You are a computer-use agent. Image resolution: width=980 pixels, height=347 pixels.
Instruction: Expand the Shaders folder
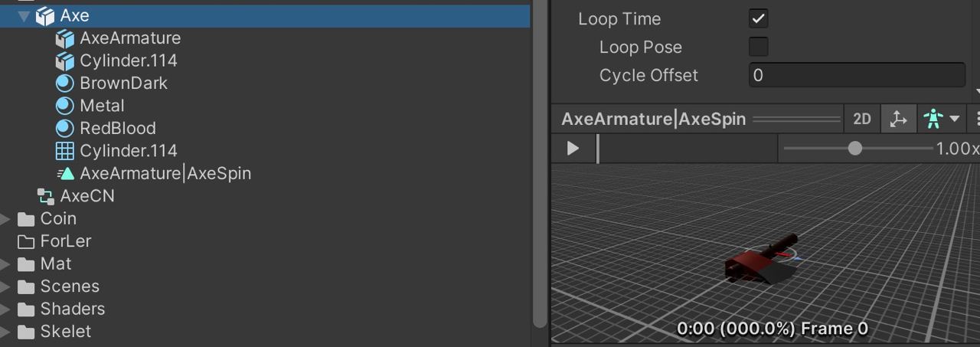(x=5, y=309)
